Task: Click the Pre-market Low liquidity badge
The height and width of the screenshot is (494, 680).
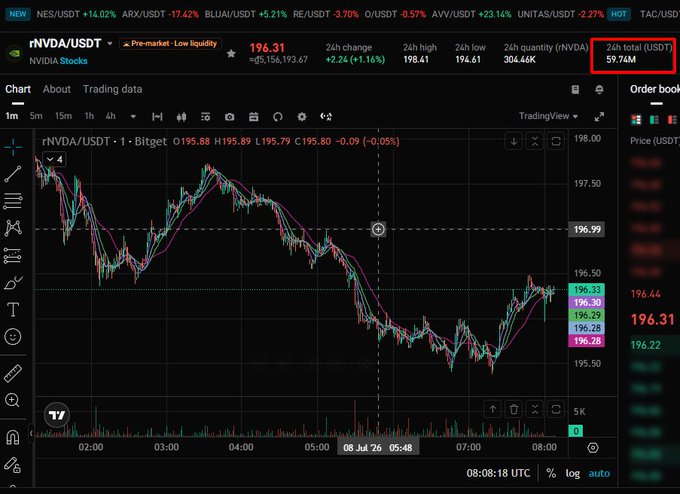Action: pyautogui.click(x=170, y=43)
